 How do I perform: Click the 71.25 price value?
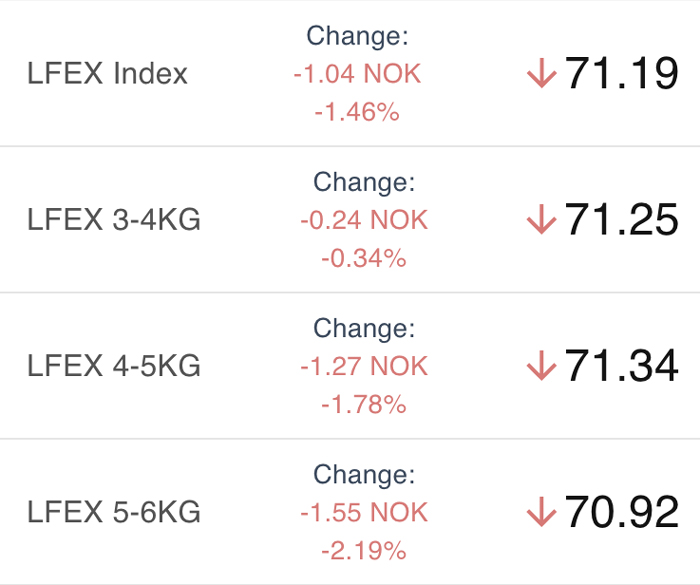[622, 219]
